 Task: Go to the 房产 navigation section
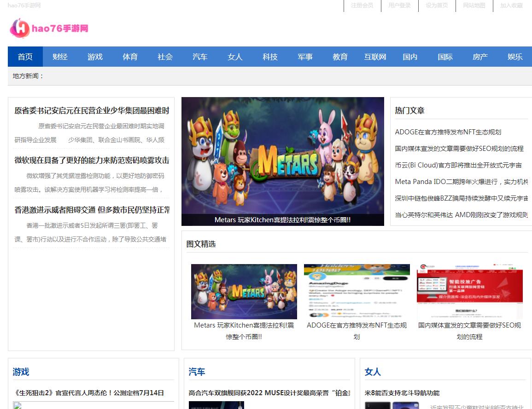[480, 57]
